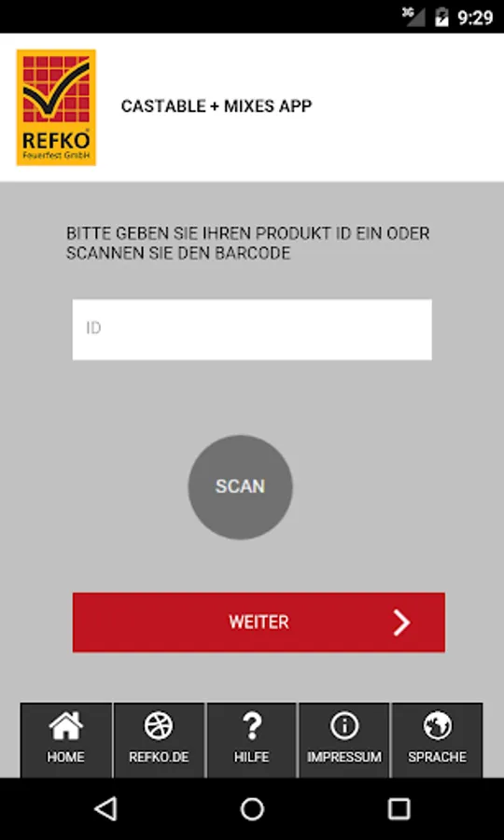Click the REFKO Feuerfest logo
The image size is (504, 840).
pos(56,107)
